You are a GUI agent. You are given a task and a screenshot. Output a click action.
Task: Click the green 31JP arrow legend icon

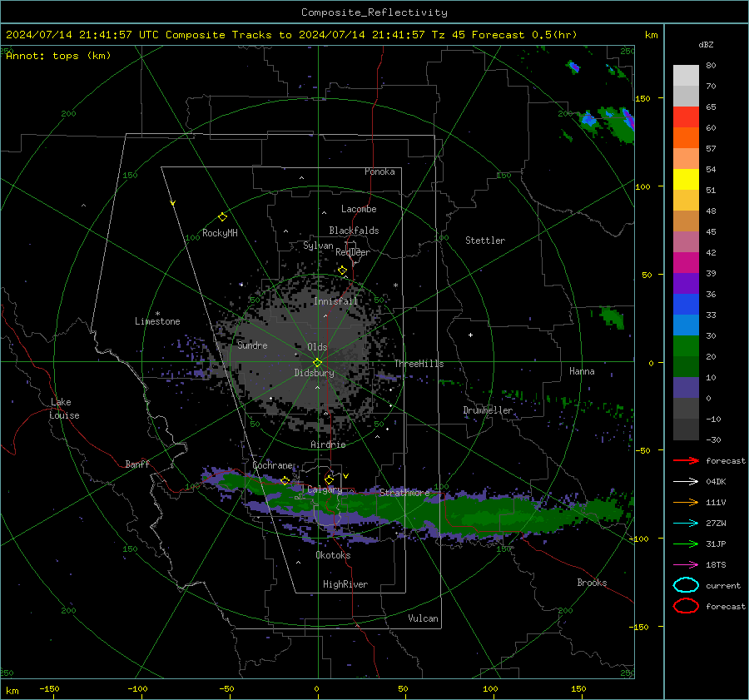tap(686, 544)
